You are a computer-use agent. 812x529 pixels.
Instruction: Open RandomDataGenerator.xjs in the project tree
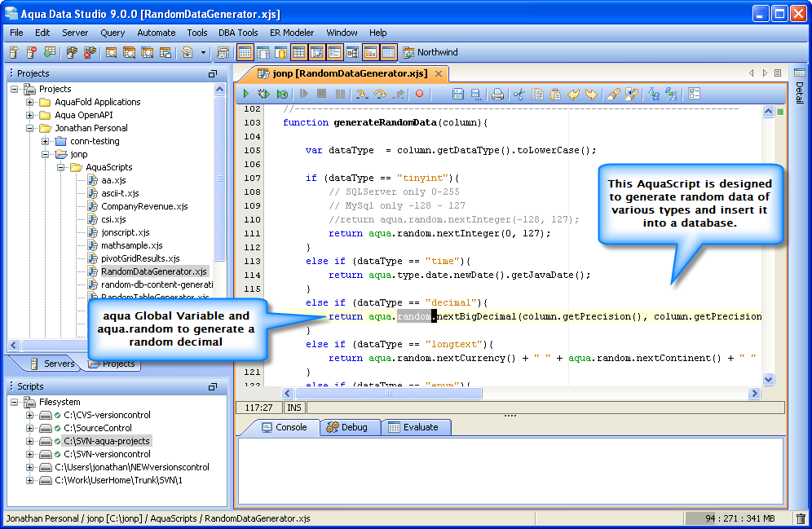153,271
